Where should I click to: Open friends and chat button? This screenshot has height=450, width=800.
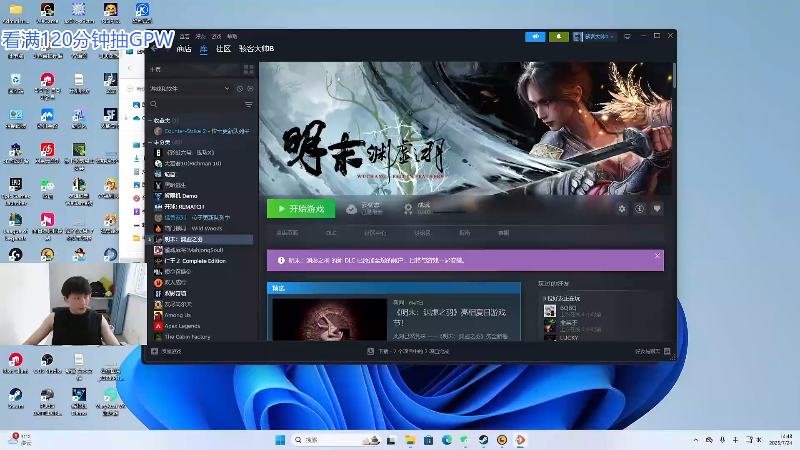click(x=653, y=352)
